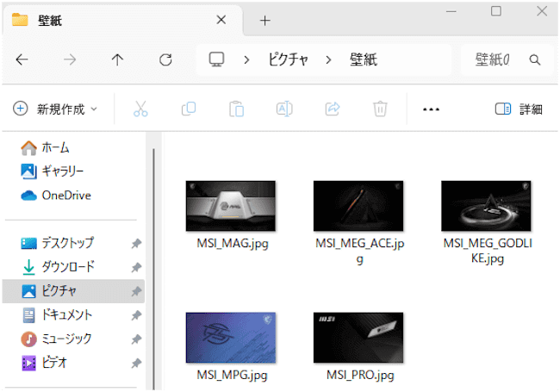Select the MSI_MPG.jpg thumbnail
Image resolution: width=560 pixels, height=392 pixels.
tap(231, 338)
